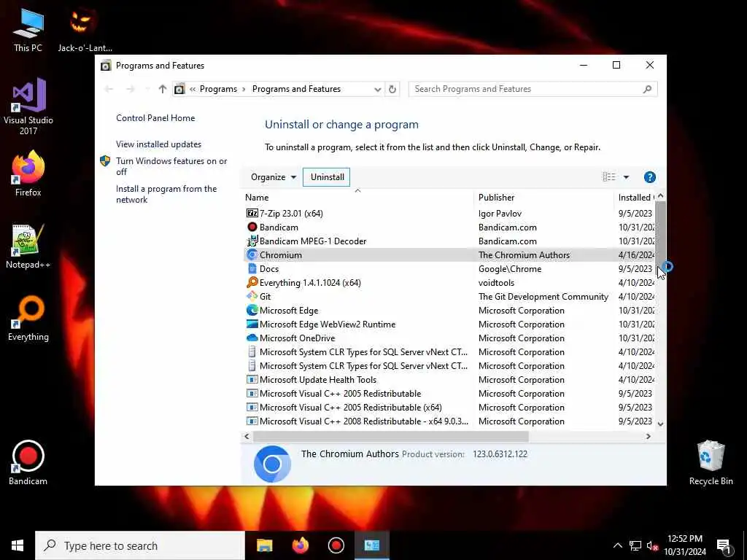Viewport: 747px width, 560px height.
Task: Click the Google\Chrome publisher cell
Action: tap(510, 268)
